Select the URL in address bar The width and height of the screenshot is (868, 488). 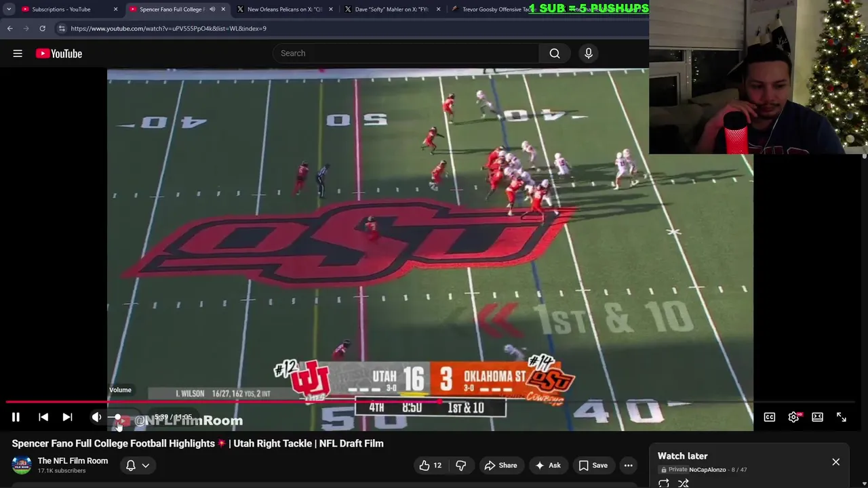(168, 28)
